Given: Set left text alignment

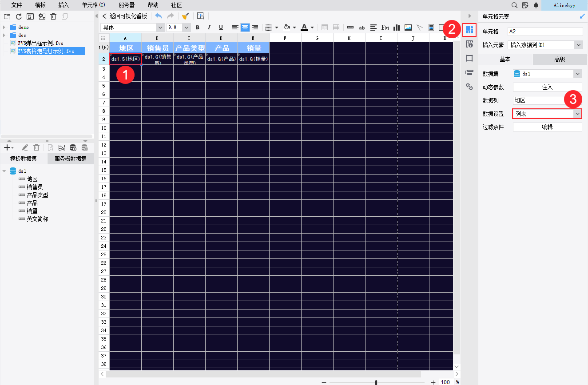Looking at the screenshot, I should (x=235, y=28).
